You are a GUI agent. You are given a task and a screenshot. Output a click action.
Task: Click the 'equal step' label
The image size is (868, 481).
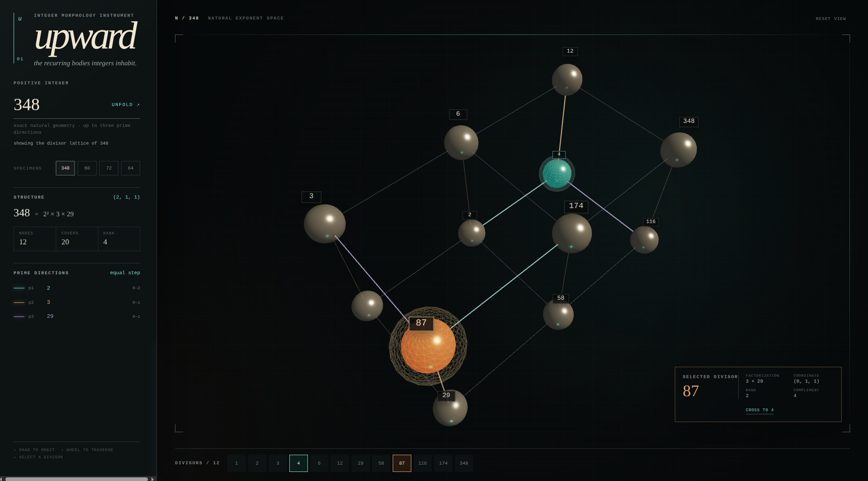[125, 273]
